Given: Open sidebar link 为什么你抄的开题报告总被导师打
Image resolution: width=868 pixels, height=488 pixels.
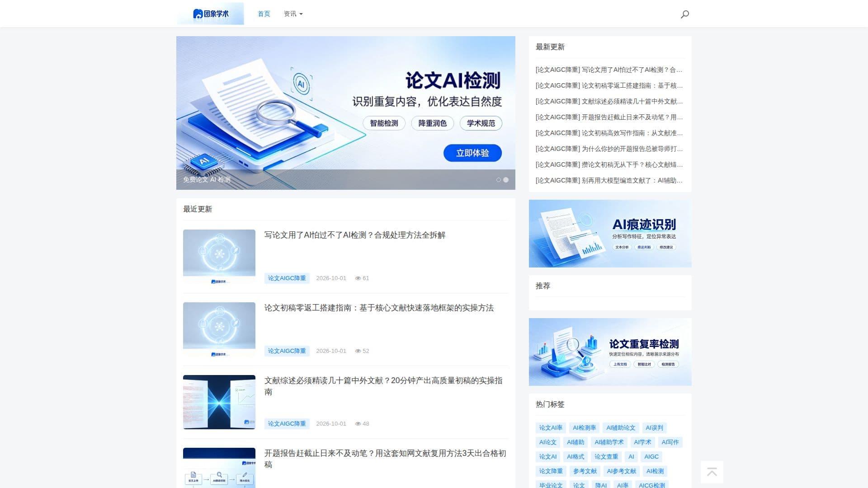Looking at the screenshot, I should point(609,149).
